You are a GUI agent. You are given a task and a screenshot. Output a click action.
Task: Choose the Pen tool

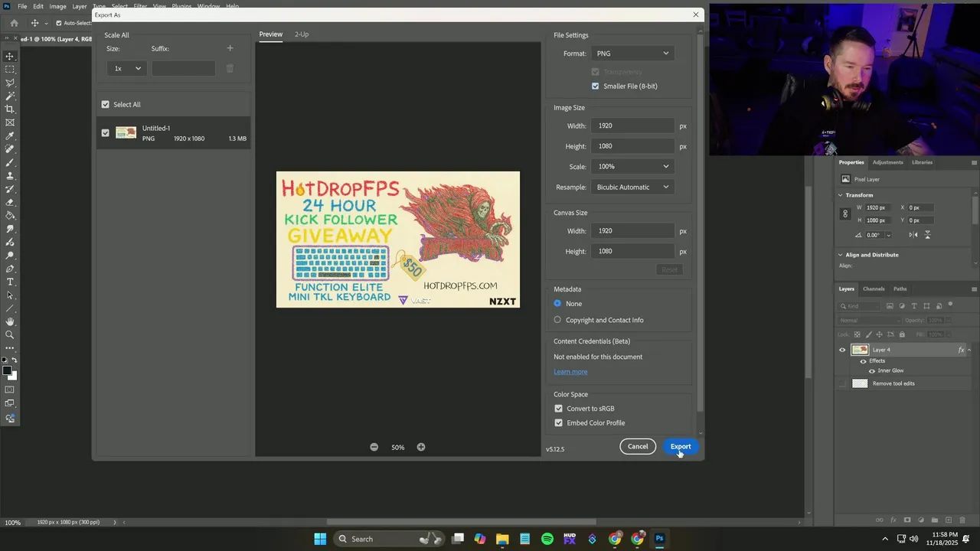[x=10, y=269]
